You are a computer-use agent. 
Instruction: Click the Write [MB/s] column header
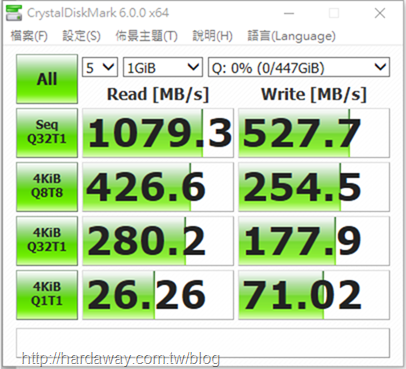point(314,94)
